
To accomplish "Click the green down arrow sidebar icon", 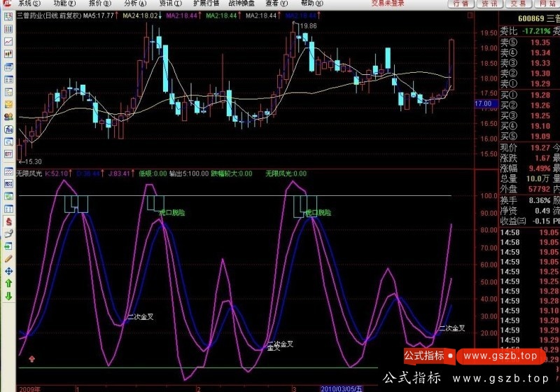I will pos(8,296).
